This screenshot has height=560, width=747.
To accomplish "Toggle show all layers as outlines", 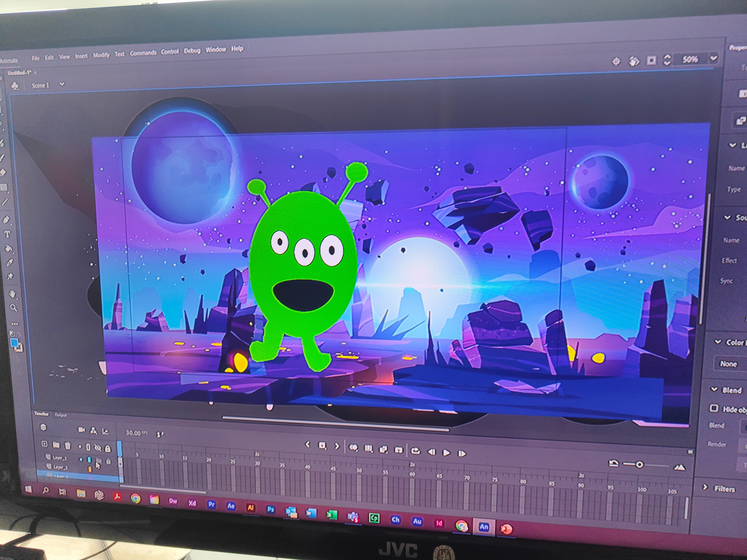I will tap(88, 447).
